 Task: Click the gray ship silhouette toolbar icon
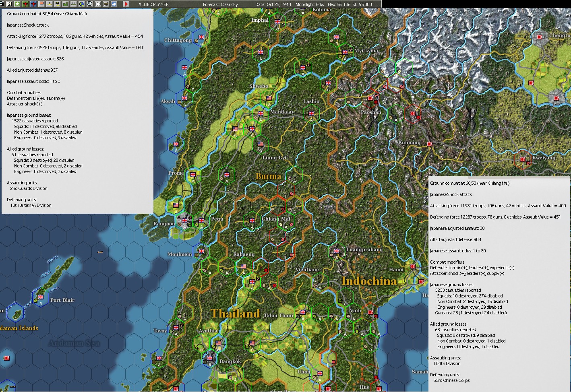point(74,4)
